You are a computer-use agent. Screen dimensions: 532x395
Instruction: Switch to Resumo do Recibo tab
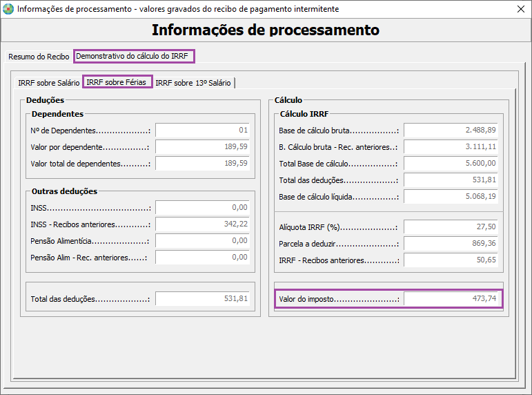pos(39,57)
